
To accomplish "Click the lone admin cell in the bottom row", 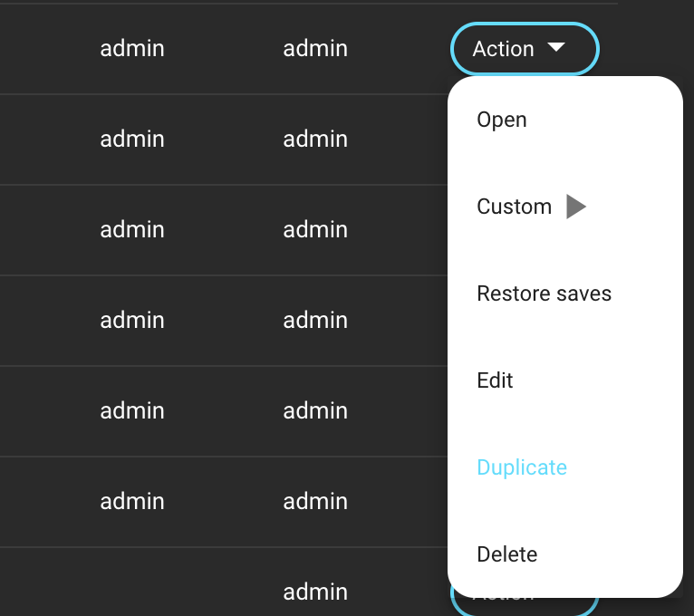I will tap(315, 592).
